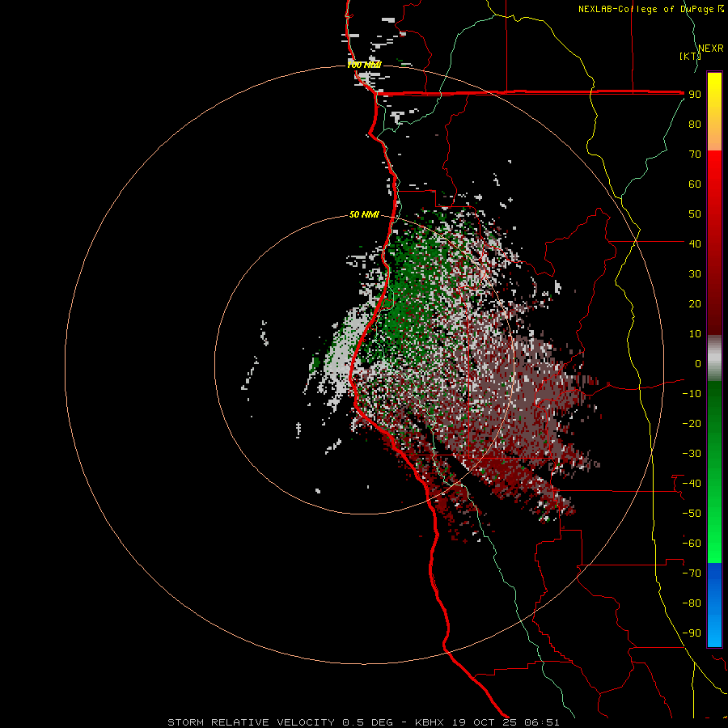
Task: Click the blue bottom segment of color bar
Action: [714, 605]
